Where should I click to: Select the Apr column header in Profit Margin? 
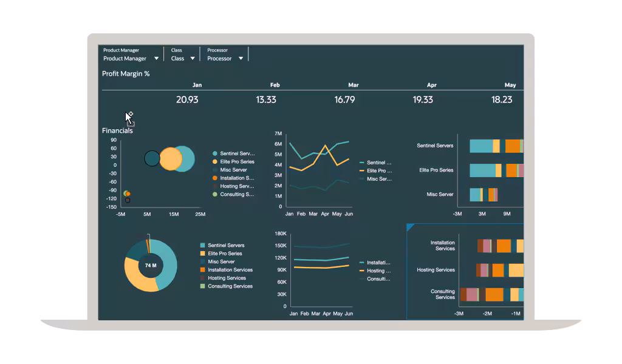(432, 85)
